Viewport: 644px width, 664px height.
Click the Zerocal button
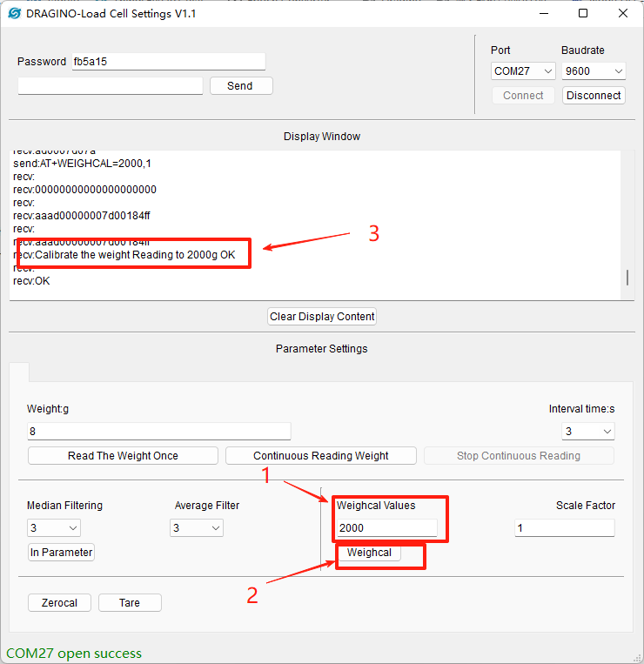59,602
